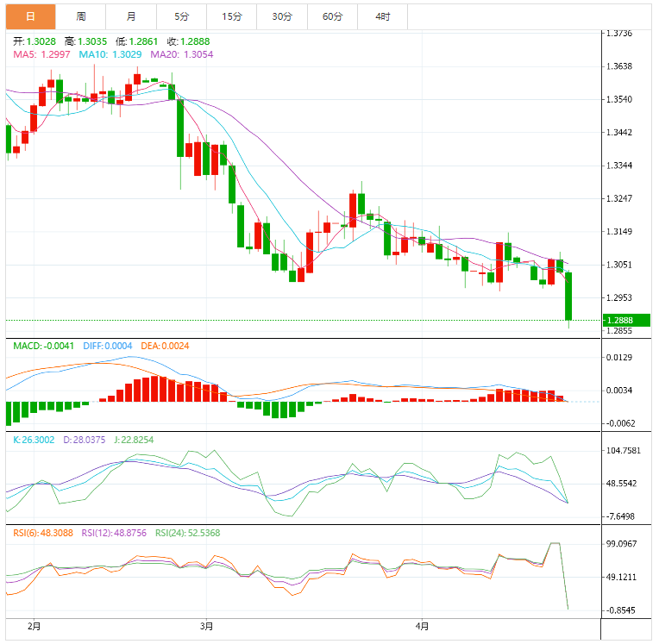Click the 48.5542 KDJ axis label
Image resolution: width=659 pixels, height=644 pixels.
[x=621, y=484]
